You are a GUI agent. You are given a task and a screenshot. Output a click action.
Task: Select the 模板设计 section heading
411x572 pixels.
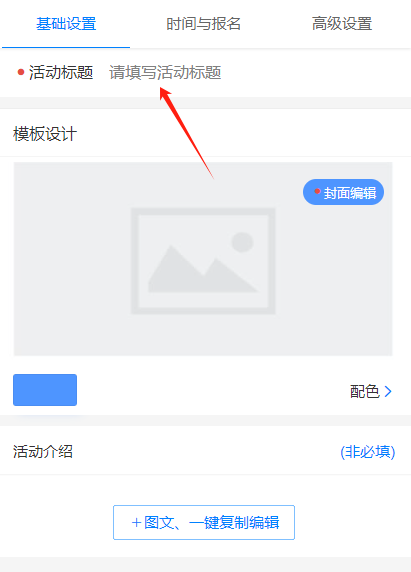click(45, 134)
